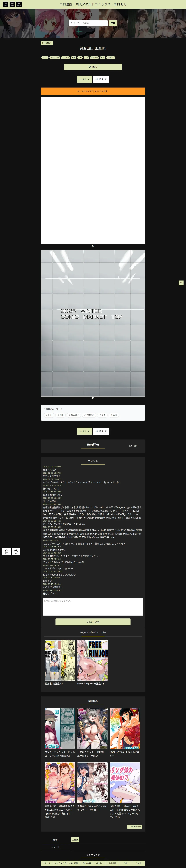Image resolution: width=186 pixels, height=868 pixels.
Task: Click the セーラー服 tag near title
Action: (55, 58)
